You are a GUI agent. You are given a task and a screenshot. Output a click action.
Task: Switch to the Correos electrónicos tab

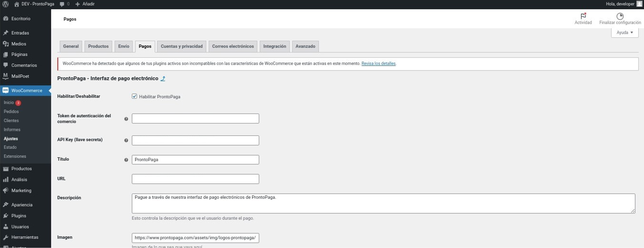(x=233, y=46)
